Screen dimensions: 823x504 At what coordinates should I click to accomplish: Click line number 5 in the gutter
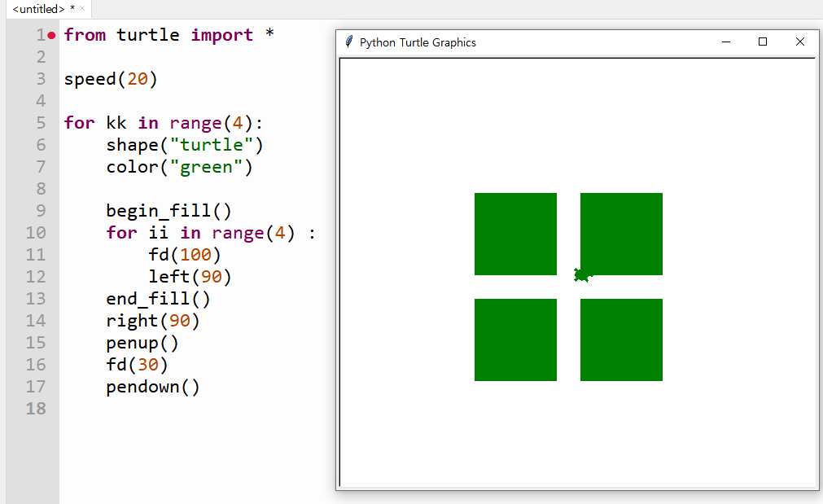pyautogui.click(x=41, y=123)
